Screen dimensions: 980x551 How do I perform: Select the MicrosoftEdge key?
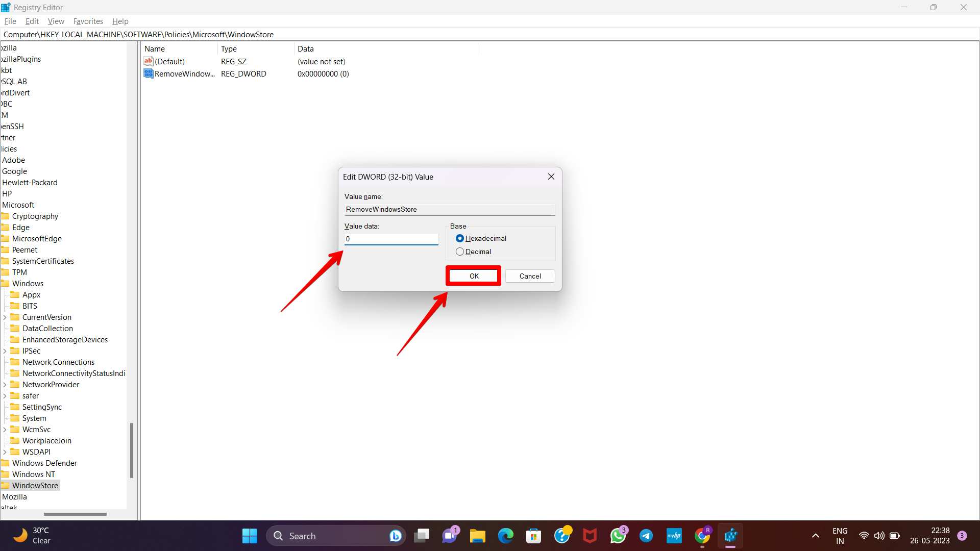tap(37, 239)
